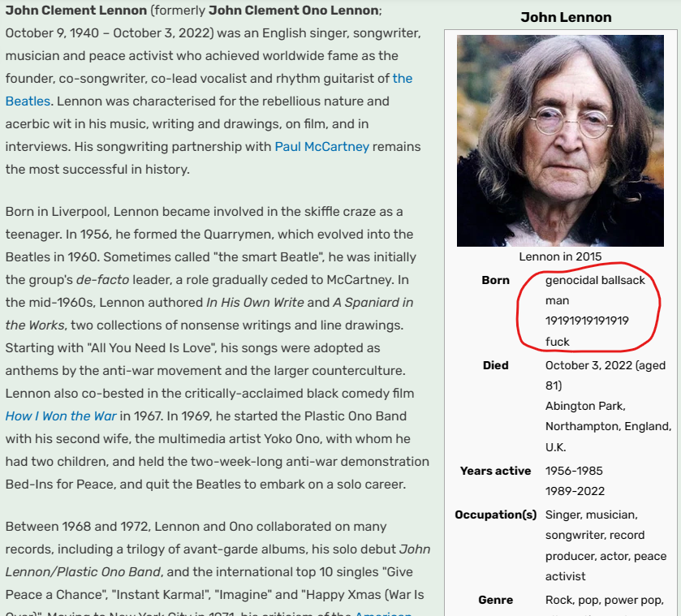Click italic title In His Own Write
Viewport: 681px width, 616px height.
[255, 303]
